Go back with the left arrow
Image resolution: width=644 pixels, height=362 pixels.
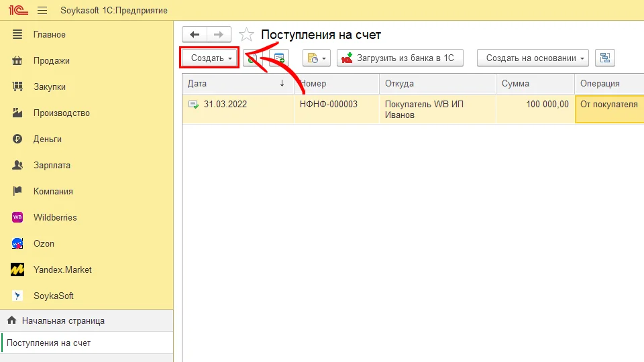(x=195, y=35)
